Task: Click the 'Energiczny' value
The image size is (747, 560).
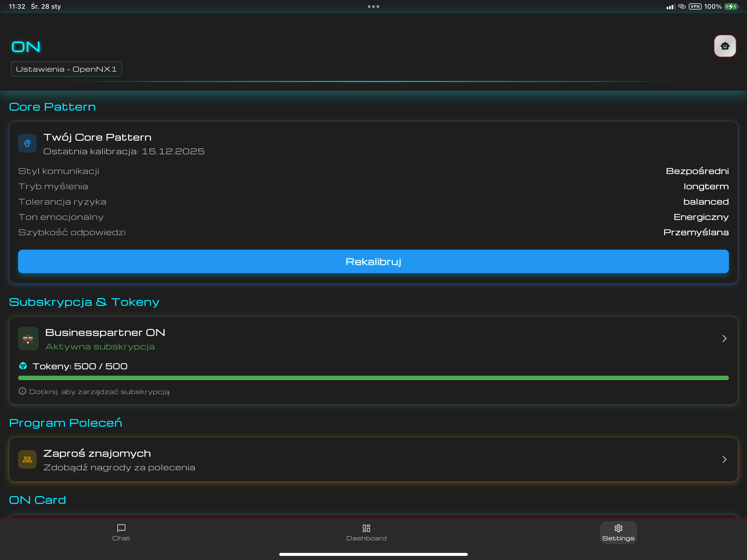Action: [701, 217]
